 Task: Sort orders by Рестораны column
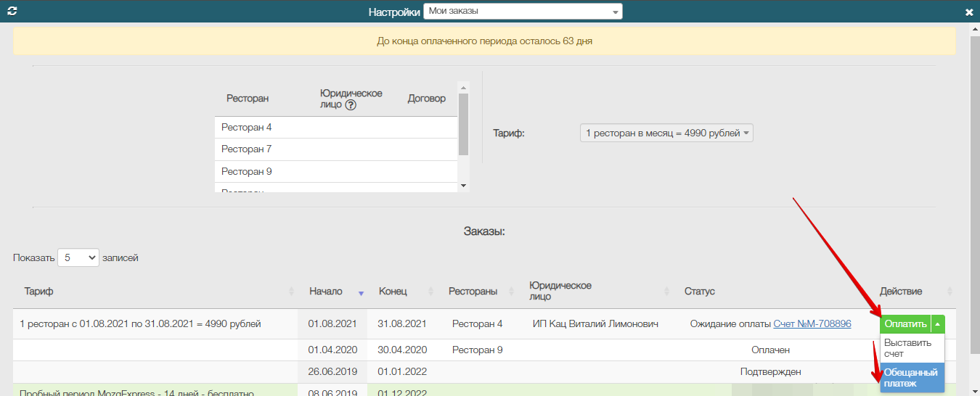pyautogui.click(x=478, y=292)
